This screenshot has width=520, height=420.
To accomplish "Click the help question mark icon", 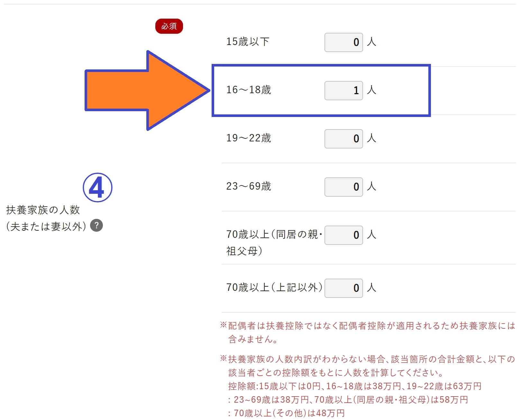I will pos(96,226).
